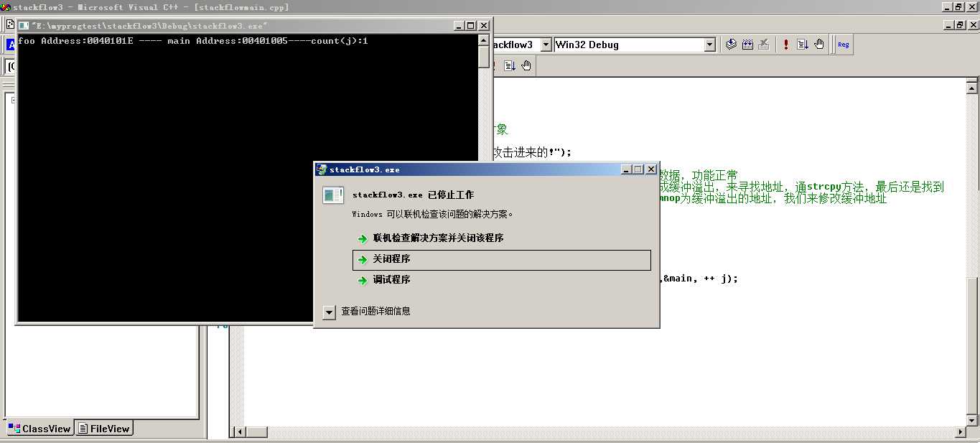This screenshot has height=443, width=980.
Task: Click editor horizontal scrollbar right arrow
Action: (x=961, y=432)
